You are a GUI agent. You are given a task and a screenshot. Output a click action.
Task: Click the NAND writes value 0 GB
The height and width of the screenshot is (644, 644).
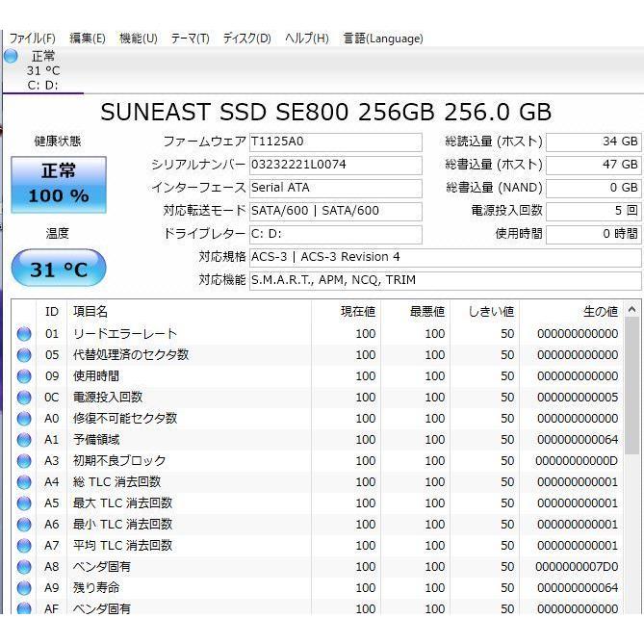pyautogui.click(x=593, y=188)
